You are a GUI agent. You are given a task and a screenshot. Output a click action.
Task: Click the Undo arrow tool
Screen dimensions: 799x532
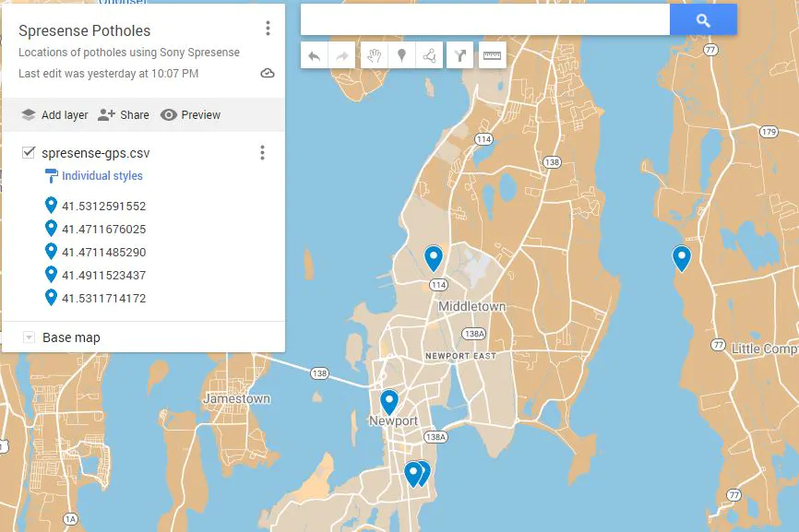point(315,55)
